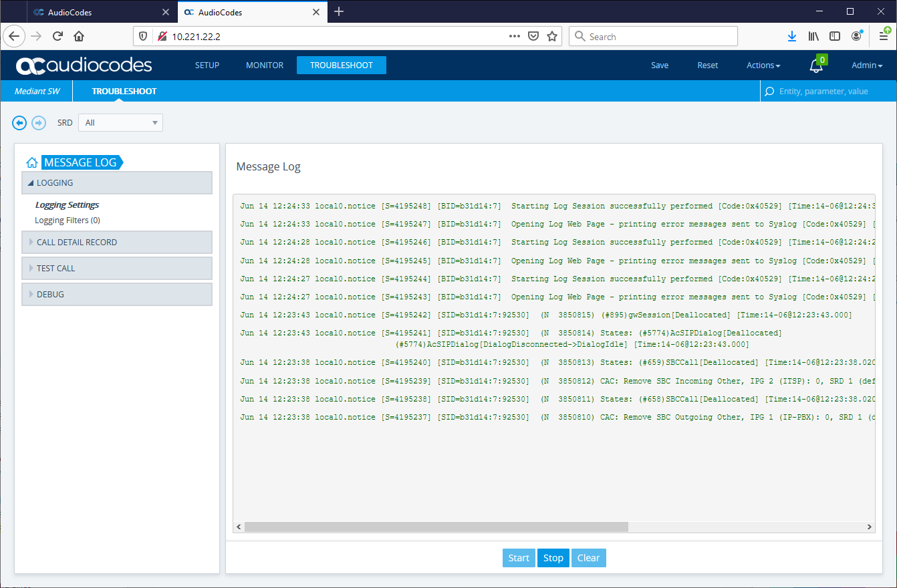Open the Firefox account icon
Viewport: 897px width, 588px height.
click(856, 37)
